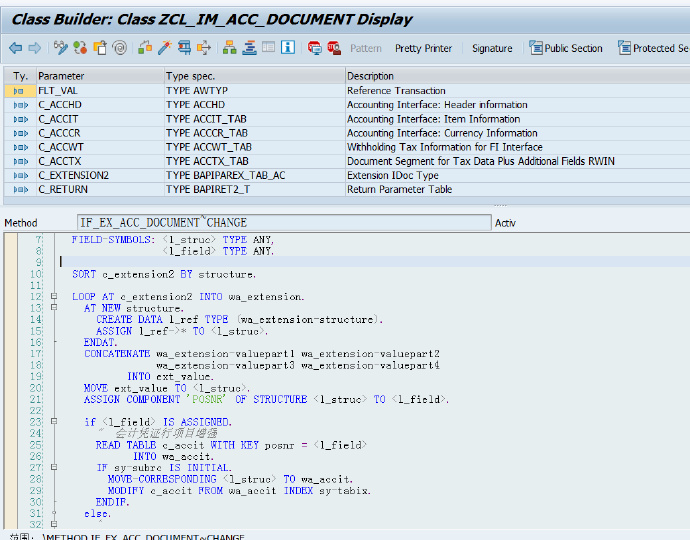Viewport: 690px width, 540px height.
Task: Show the navigation window stack icon
Action: coord(249,48)
